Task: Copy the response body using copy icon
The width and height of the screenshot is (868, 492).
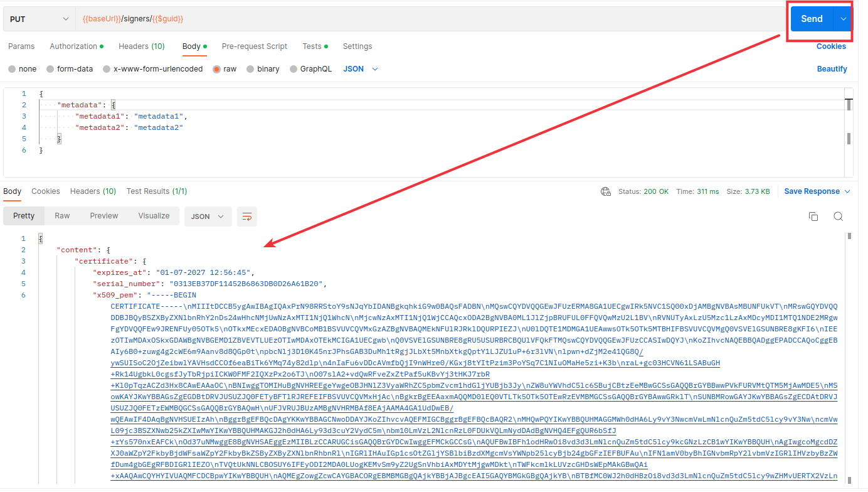Action: point(813,217)
